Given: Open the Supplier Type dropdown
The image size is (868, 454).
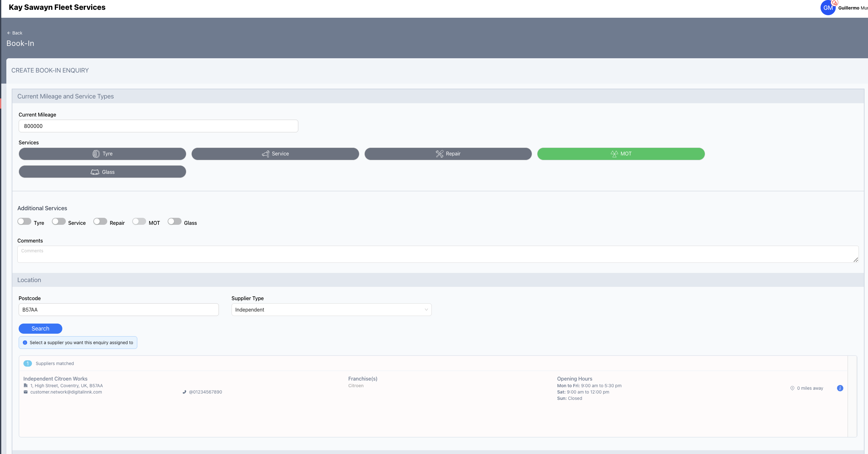Looking at the screenshot, I should [332, 310].
